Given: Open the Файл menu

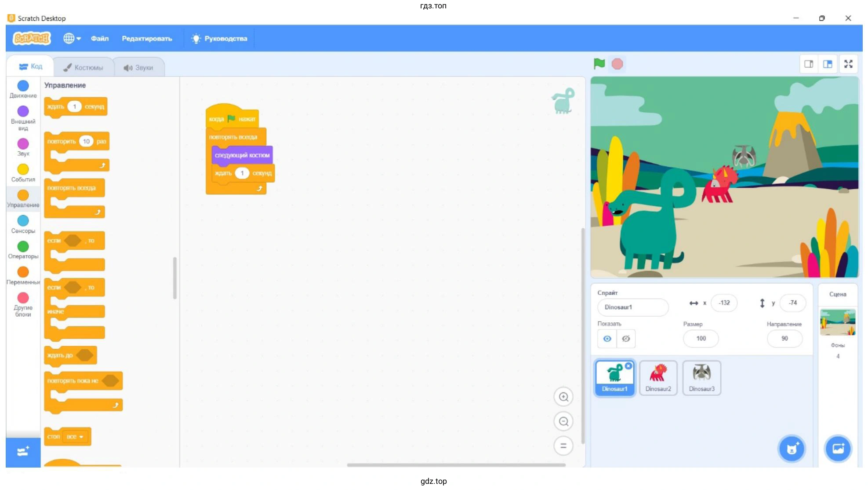Looking at the screenshot, I should click(x=100, y=39).
